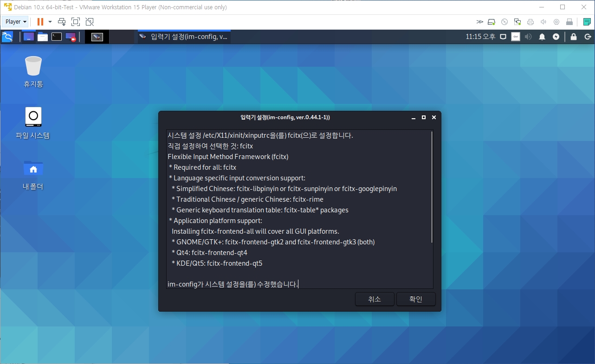
Task: Click the VMware webcam device icon
Action: [x=556, y=22]
